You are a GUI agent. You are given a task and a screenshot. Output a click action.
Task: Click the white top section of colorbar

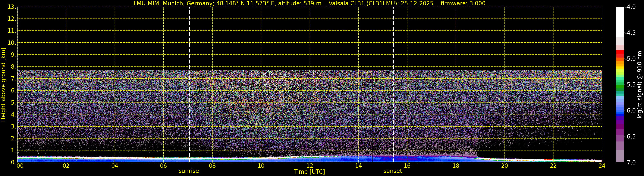(x=620, y=21)
